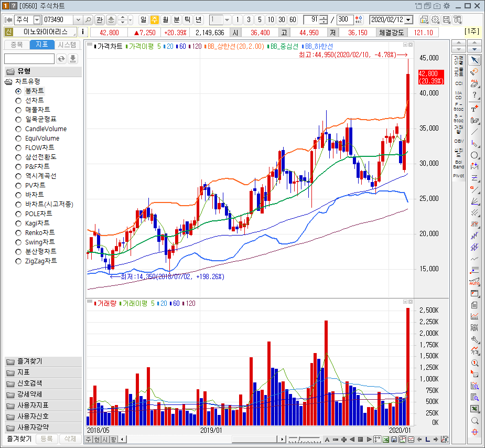Expand the 강세약세 folder section
Image resolution: width=485 pixels, height=448 pixels.
pyautogui.click(x=44, y=394)
